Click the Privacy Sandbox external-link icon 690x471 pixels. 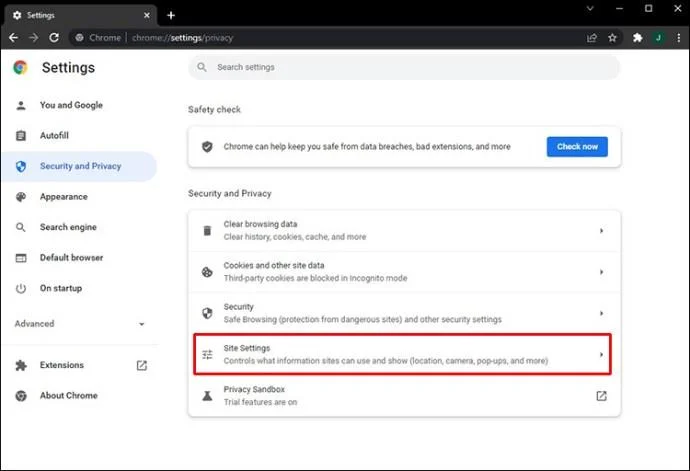[601, 396]
